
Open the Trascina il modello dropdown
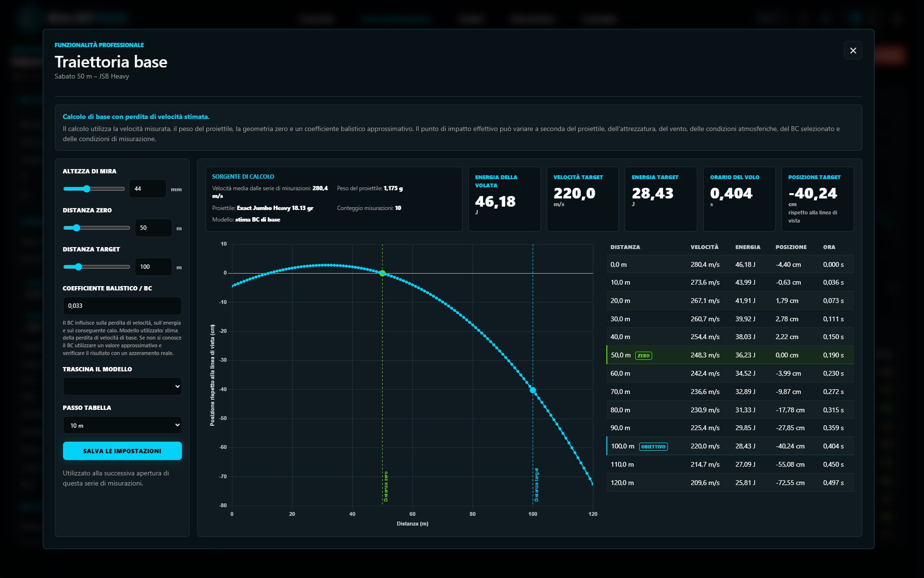122,386
